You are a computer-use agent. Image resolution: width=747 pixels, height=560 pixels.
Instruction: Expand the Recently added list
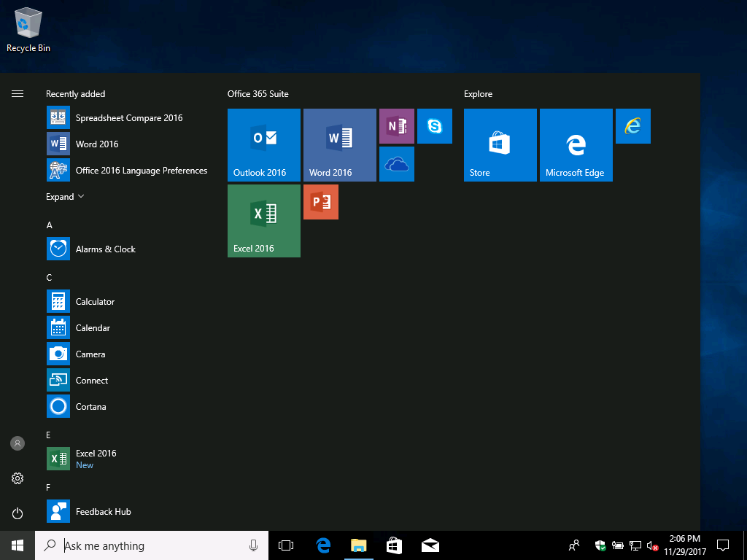(65, 197)
